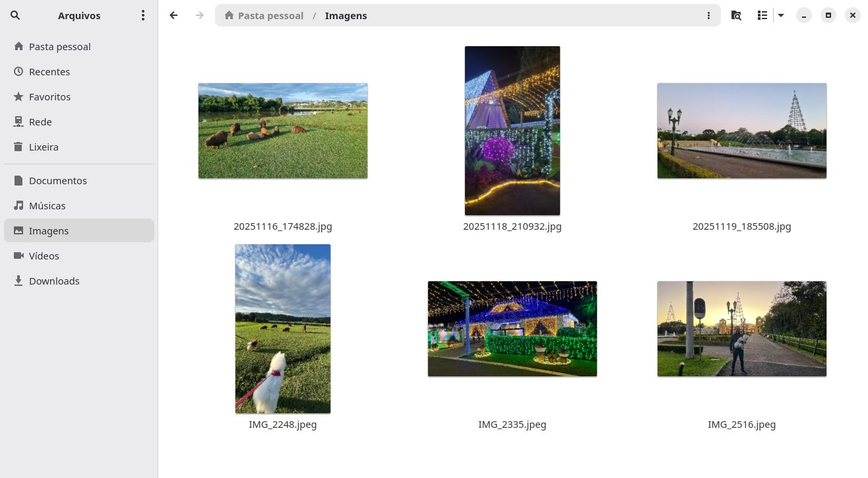
Task: Open the Arquivos main menu (three dots)
Action: [x=142, y=15]
